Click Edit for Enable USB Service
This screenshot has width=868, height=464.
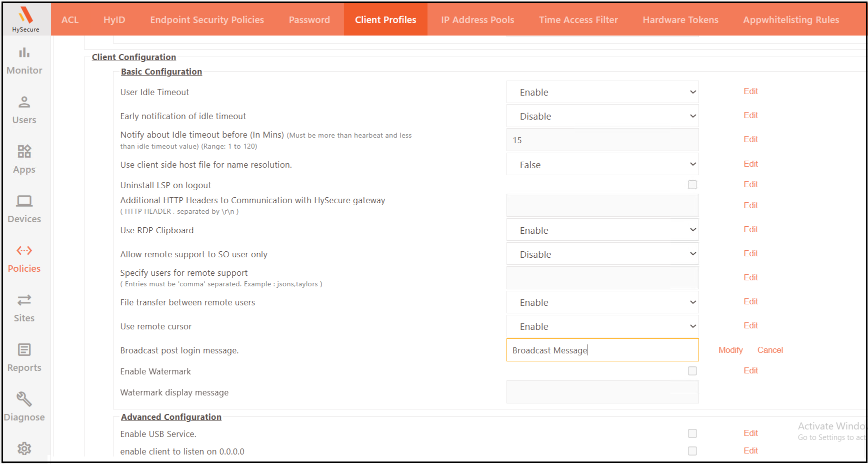click(x=750, y=433)
